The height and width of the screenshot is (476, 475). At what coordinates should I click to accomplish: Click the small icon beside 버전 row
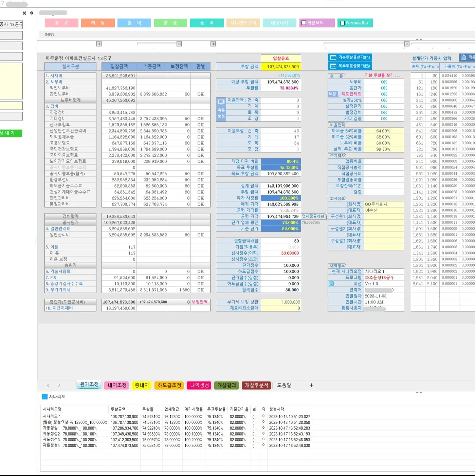point(331,284)
